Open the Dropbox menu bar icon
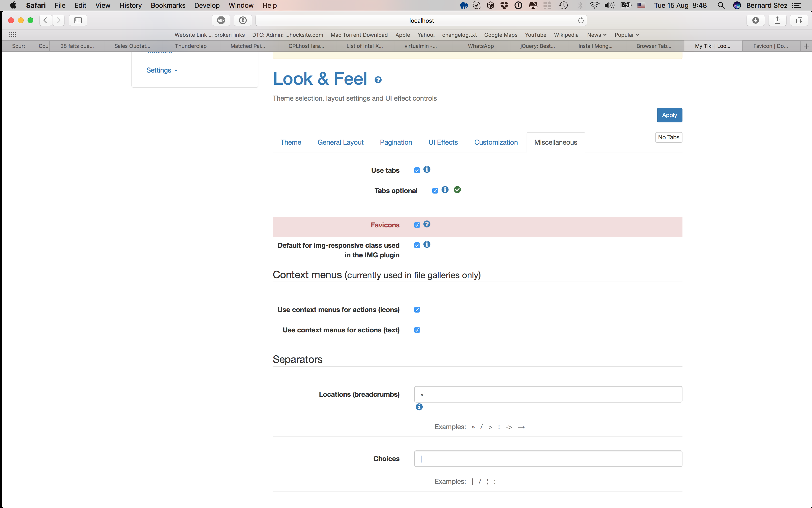The image size is (812, 508). tap(504, 5)
